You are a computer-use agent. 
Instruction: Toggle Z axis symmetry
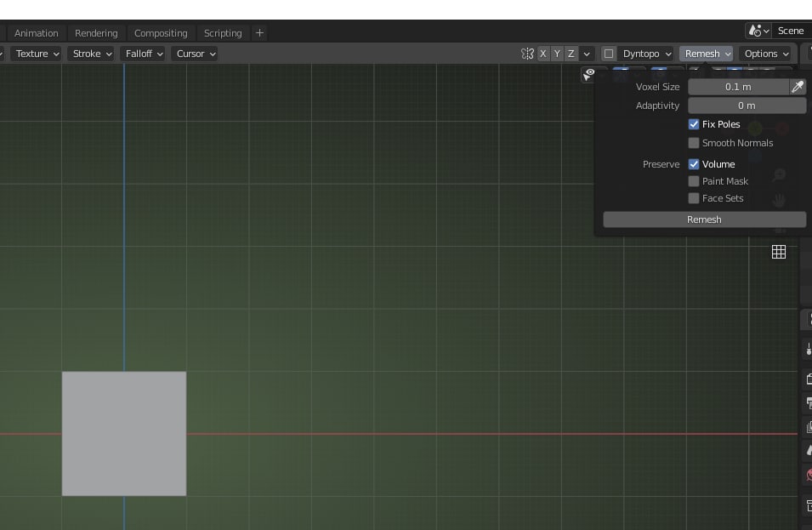(571, 54)
